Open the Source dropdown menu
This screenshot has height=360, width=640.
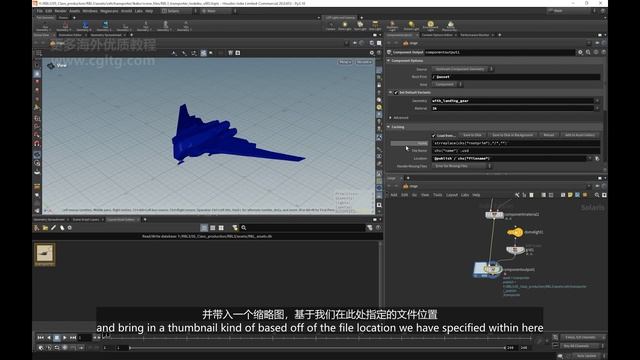click(462, 69)
